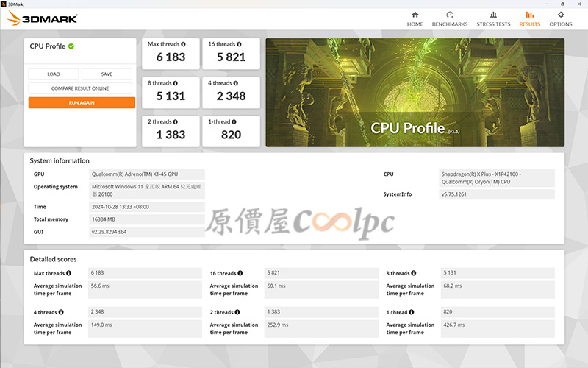The width and height of the screenshot is (588, 368).
Task: Open the Options tab
Action: click(x=560, y=19)
